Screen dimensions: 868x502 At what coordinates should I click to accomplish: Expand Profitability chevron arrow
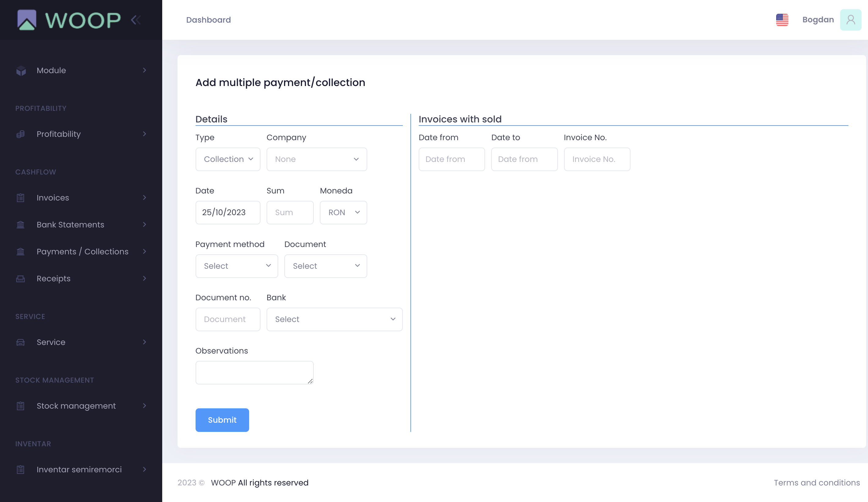pyautogui.click(x=144, y=134)
